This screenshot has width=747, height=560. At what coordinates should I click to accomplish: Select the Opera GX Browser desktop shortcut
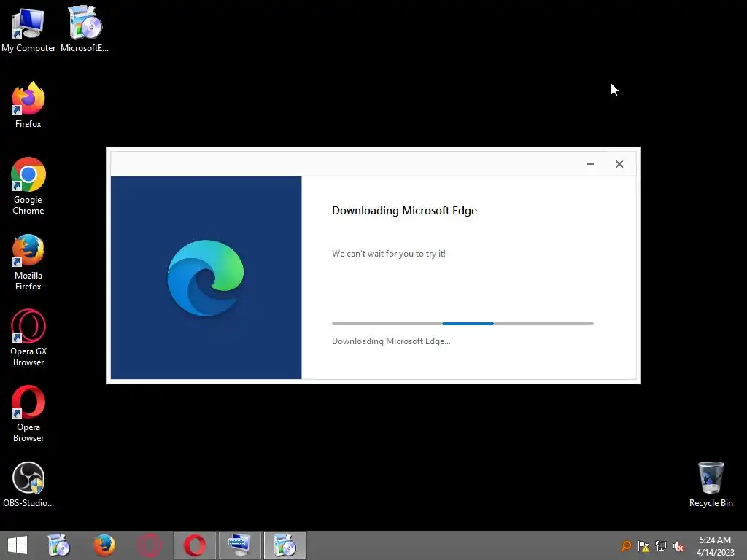[x=28, y=338]
